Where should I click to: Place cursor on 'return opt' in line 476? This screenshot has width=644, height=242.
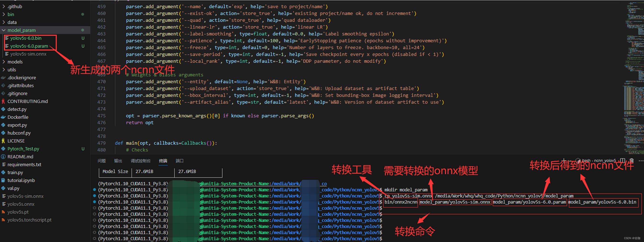click(x=140, y=122)
